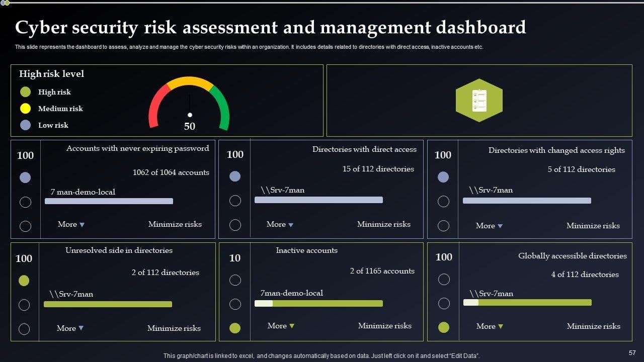Click Minimize risks for never expiring password accounts

tap(175, 224)
